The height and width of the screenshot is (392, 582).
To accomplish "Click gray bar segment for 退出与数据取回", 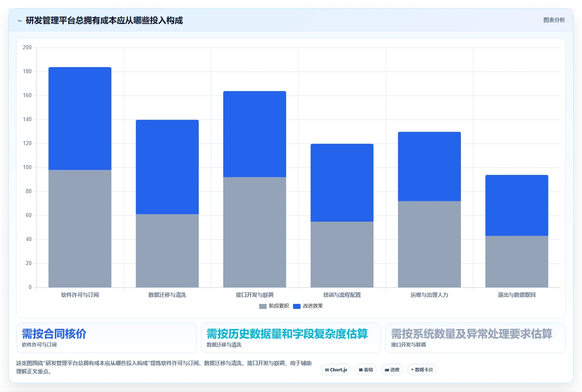I will click(517, 262).
